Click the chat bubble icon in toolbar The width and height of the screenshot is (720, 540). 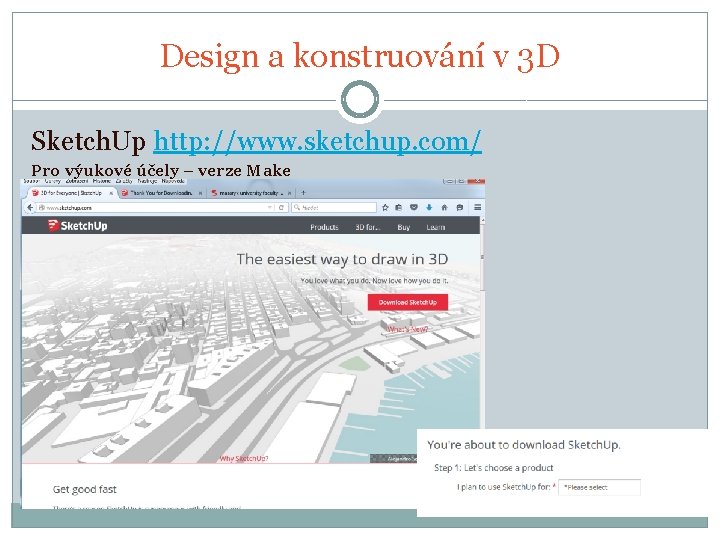click(x=460, y=208)
